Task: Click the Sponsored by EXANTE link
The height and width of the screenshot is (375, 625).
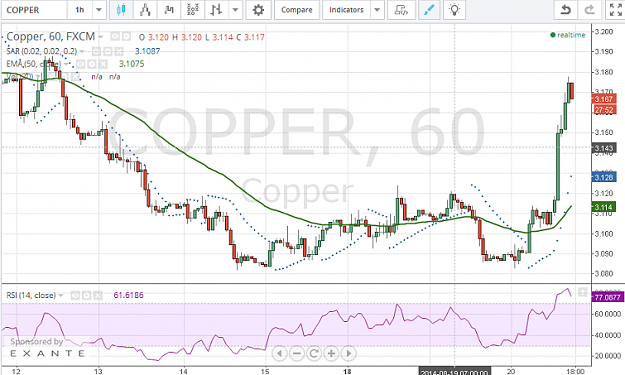Action: [x=47, y=347]
